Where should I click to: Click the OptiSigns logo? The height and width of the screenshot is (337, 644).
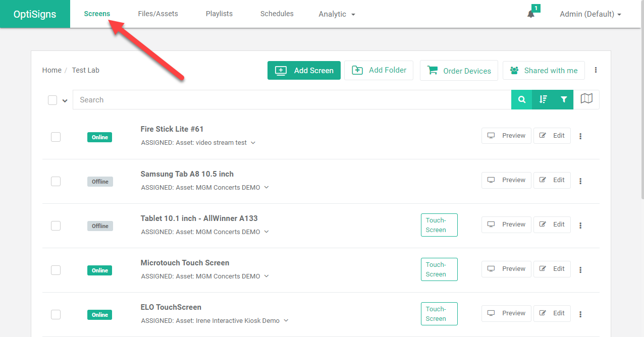(x=35, y=14)
